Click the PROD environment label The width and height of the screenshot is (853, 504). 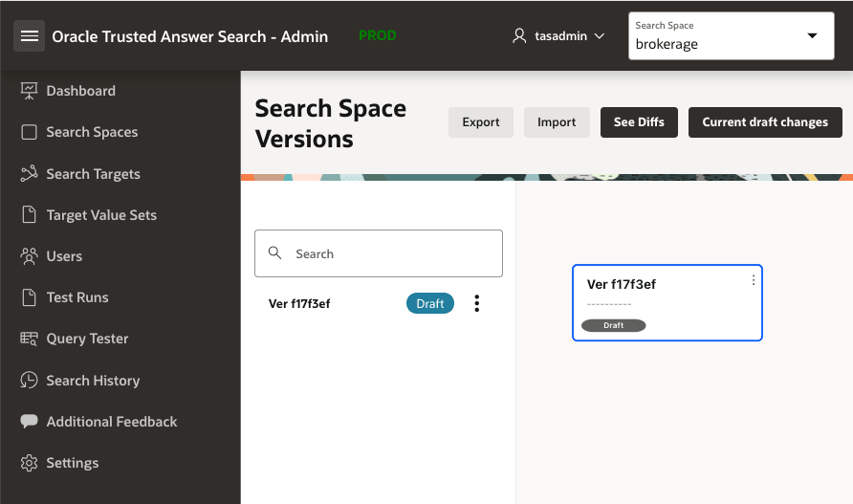coord(377,35)
